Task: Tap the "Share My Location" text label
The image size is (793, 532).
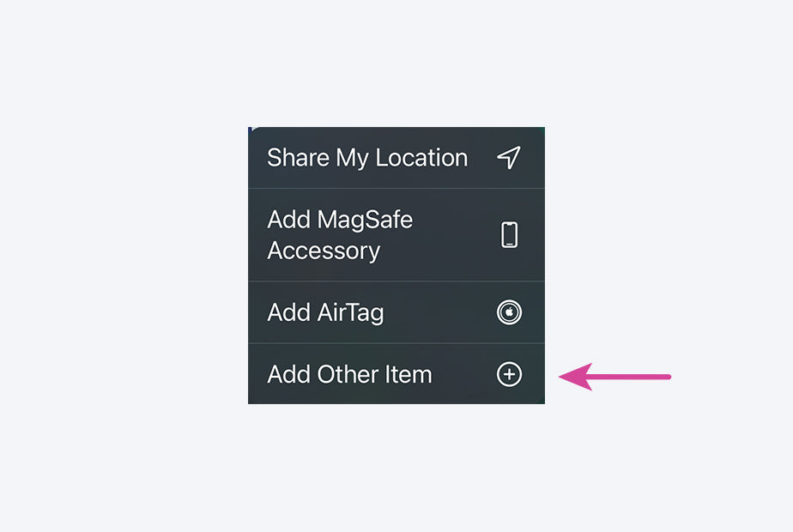Action: pyautogui.click(x=367, y=158)
